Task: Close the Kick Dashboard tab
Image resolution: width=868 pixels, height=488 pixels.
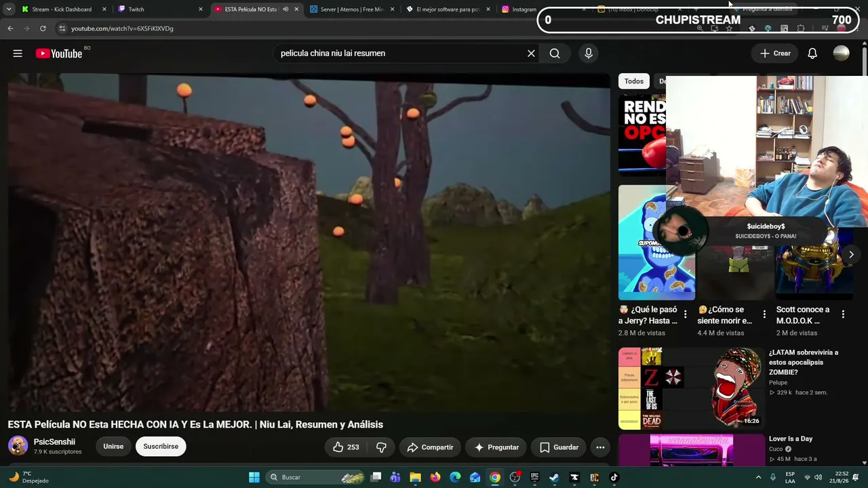Action: [104, 9]
